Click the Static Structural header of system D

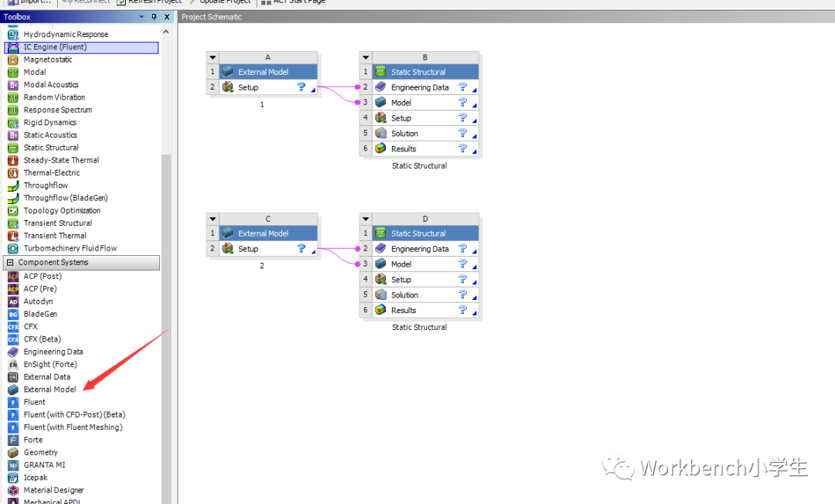click(425, 233)
